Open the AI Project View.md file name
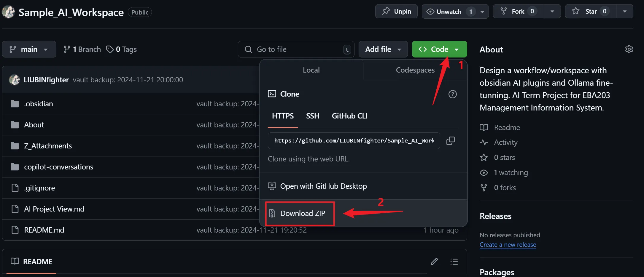The image size is (644, 277). (x=54, y=209)
